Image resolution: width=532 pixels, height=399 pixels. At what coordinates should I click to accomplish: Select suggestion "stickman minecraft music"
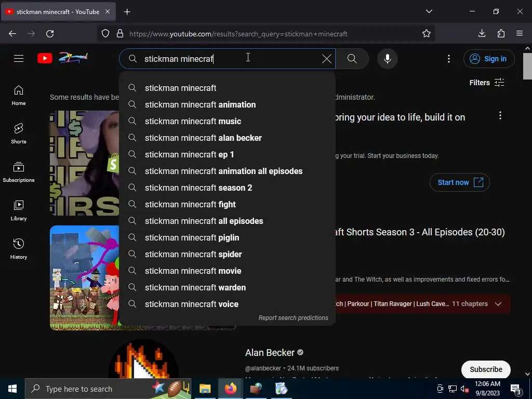[228, 121]
